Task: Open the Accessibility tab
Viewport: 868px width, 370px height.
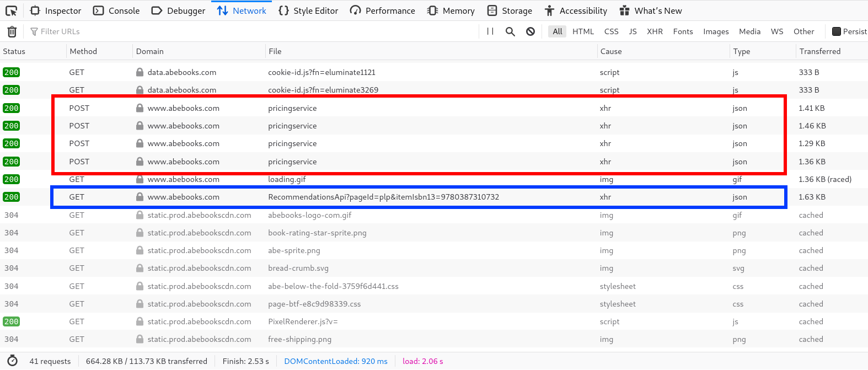Action: click(576, 10)
